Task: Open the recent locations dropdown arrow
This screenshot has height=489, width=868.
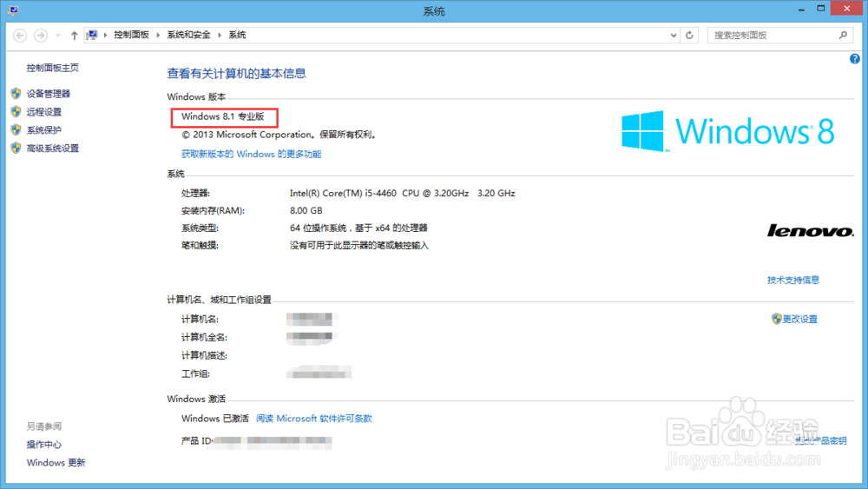Action: pyautogui.click(x=58, y=36)
